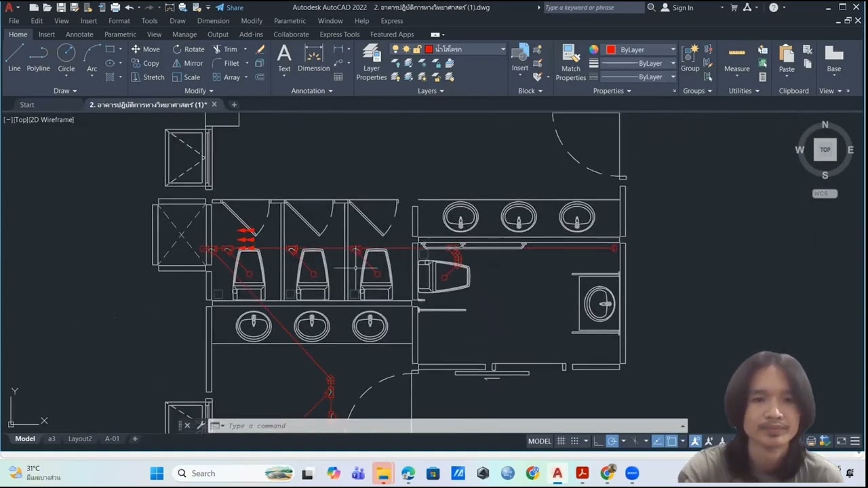
Task: Select the Dimension tool
Action: pyautogui.click(x=313, y=58)
